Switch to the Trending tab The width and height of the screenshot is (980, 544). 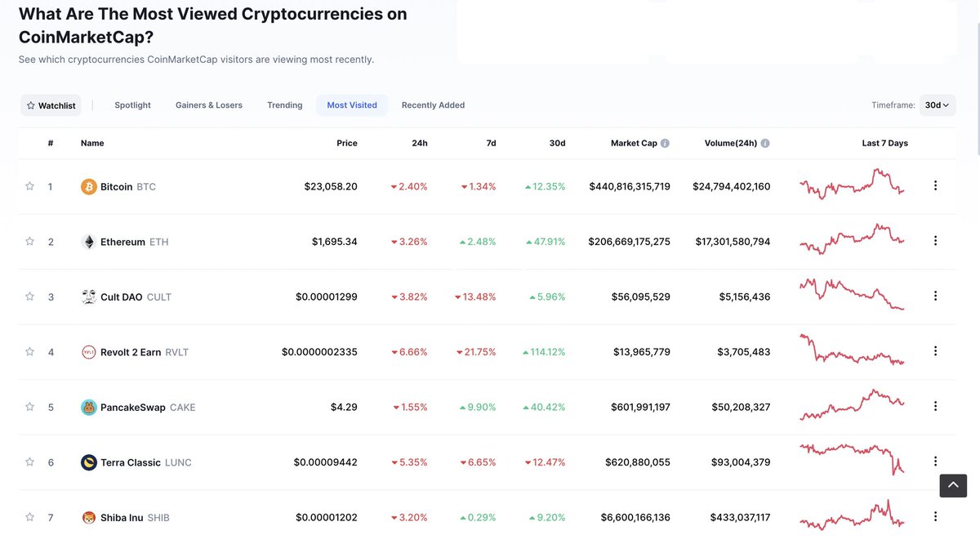[x=285, y=105]
